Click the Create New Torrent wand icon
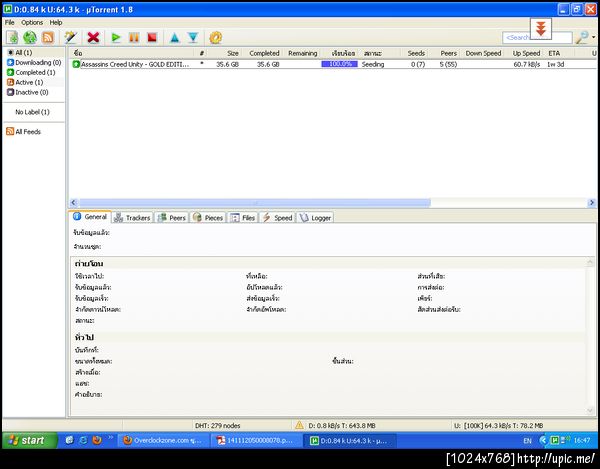 pyautogui.click(x=71, y=37)
